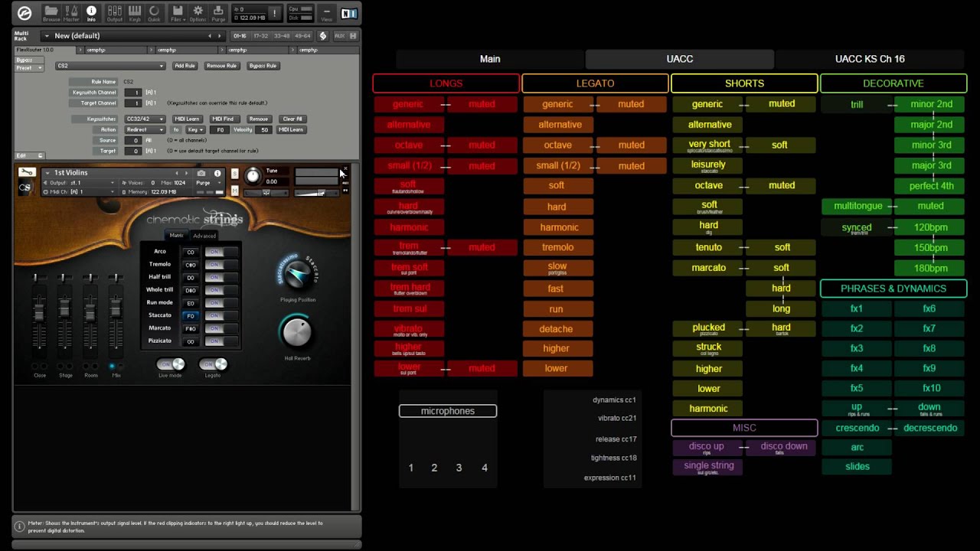Switch to the UACC tab
The image size is (980, 551).
680,59
